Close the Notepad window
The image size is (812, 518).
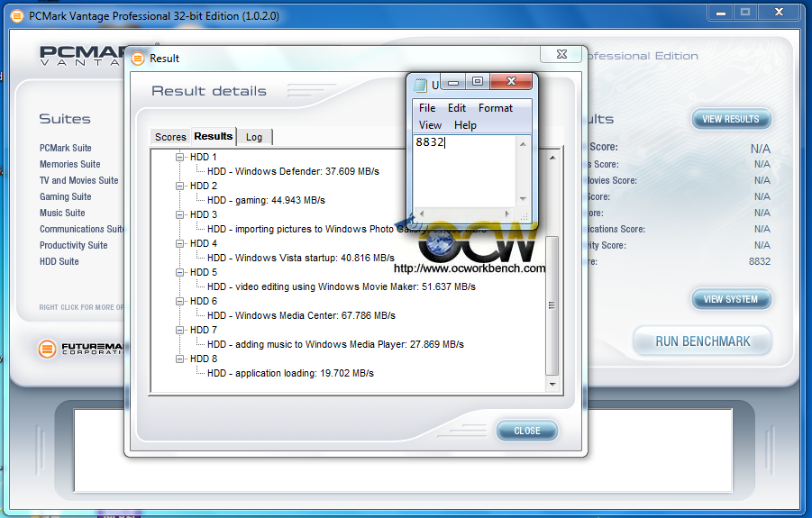(x=511, y=81)
